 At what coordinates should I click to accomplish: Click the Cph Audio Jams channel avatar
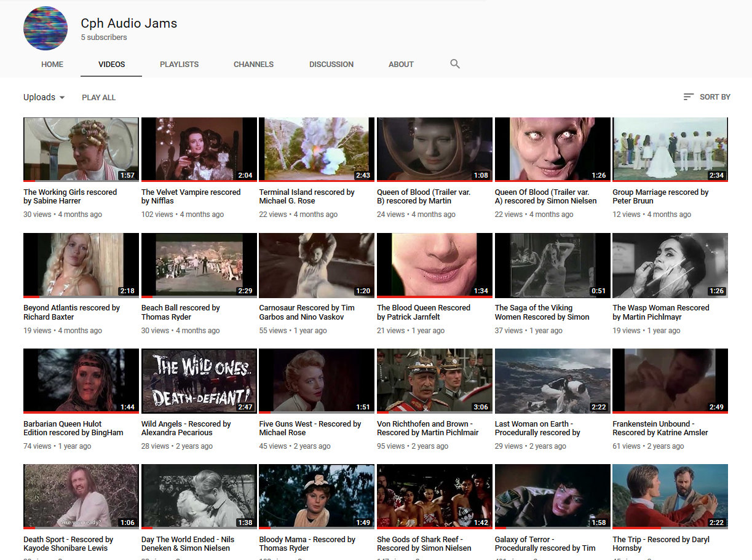(46, 28)
